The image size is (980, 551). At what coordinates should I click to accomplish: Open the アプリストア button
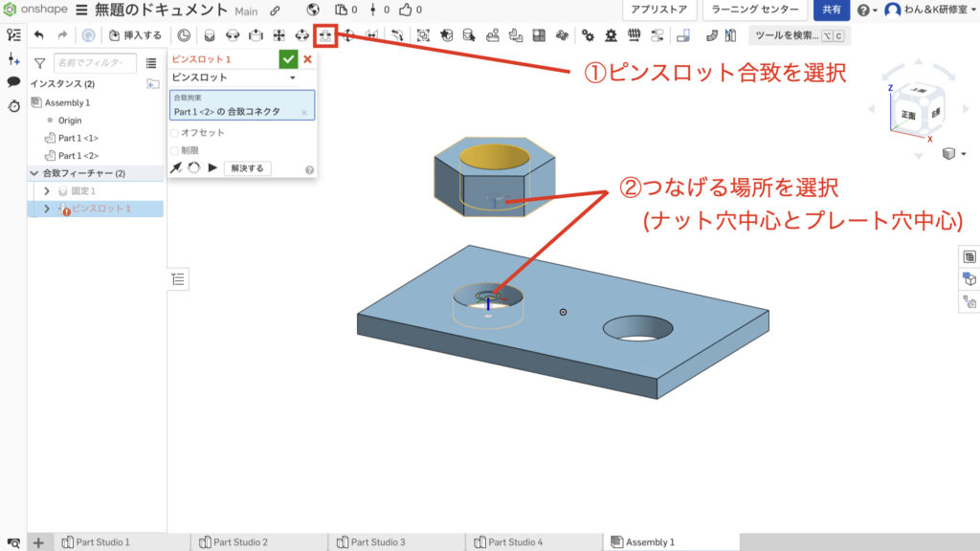tap(658, 10)
